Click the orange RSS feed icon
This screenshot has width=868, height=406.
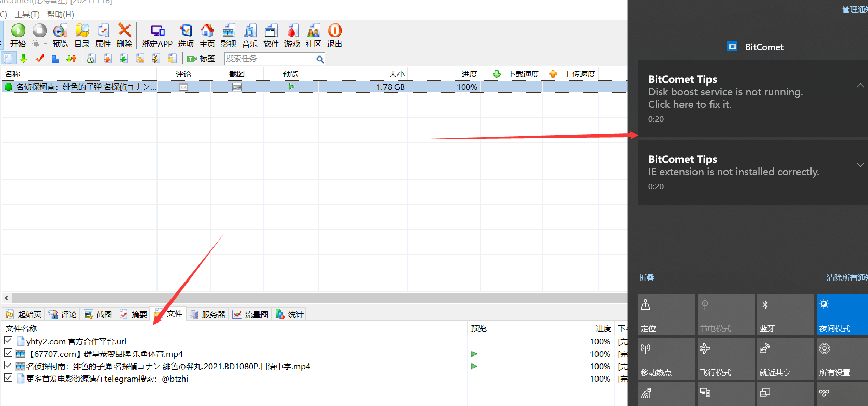coord(140,59)
